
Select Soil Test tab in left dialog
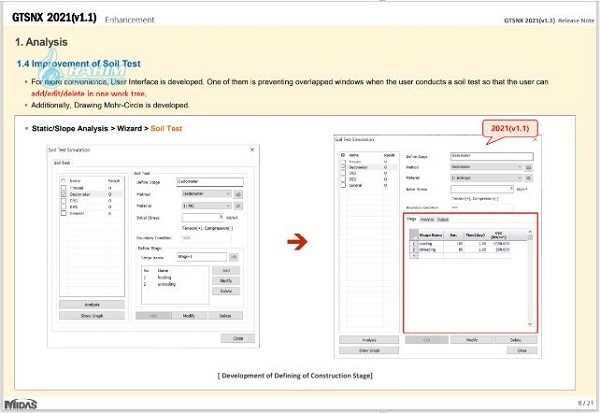tap(62, 163)
